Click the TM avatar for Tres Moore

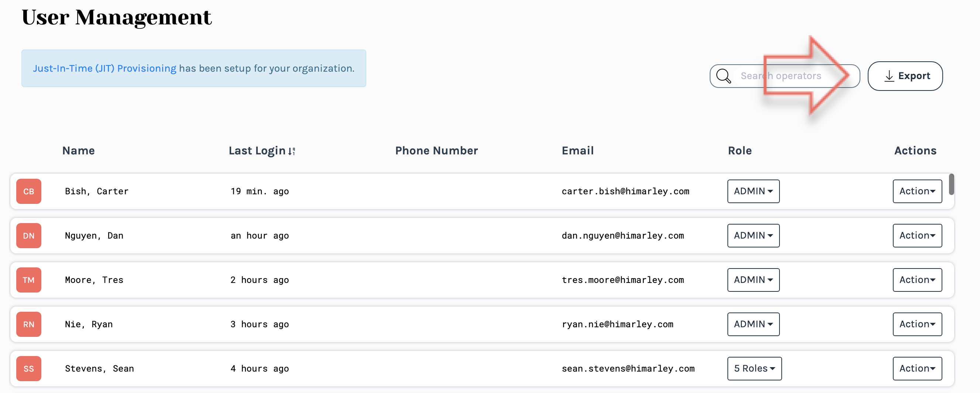[x=29, y=280]
